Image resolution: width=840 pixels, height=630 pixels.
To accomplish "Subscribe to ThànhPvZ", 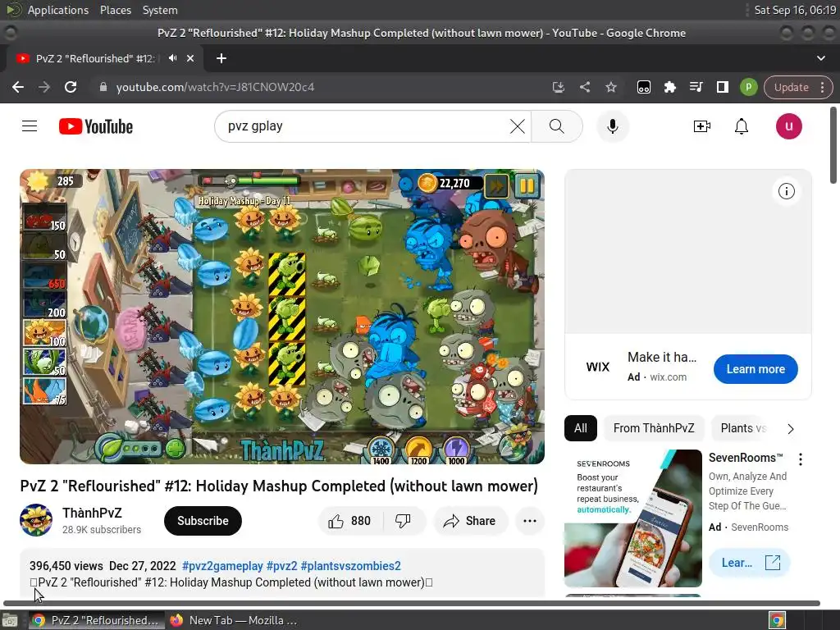I will click(x=203, y=521).
